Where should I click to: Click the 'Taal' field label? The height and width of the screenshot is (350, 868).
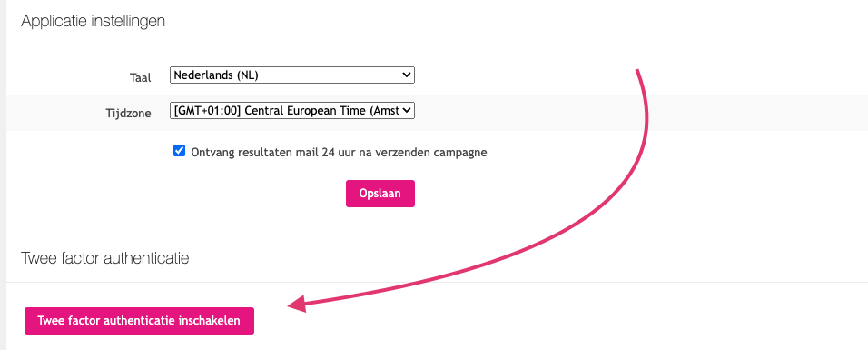[141, 78]
